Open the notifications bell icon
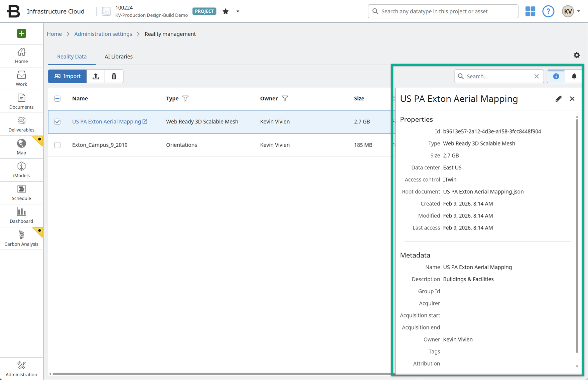 [574, 76]
